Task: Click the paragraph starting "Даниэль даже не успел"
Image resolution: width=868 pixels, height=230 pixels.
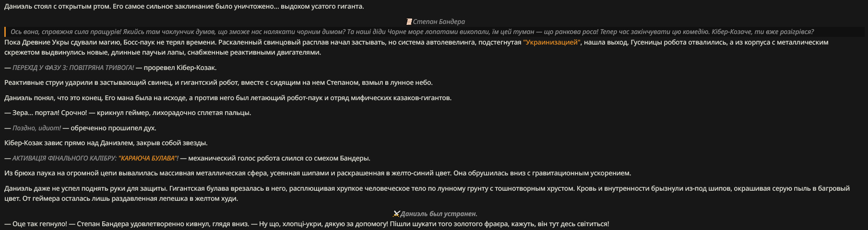Action: 427,193
